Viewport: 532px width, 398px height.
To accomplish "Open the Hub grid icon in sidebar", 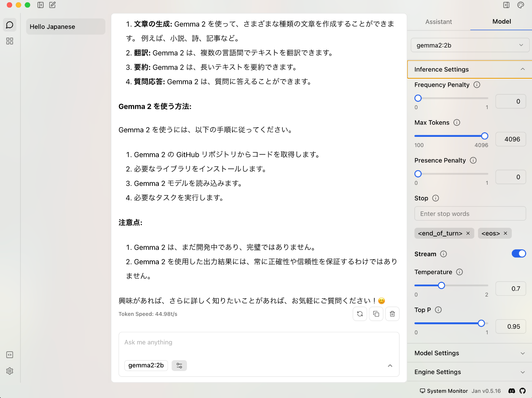I will 10,41.
